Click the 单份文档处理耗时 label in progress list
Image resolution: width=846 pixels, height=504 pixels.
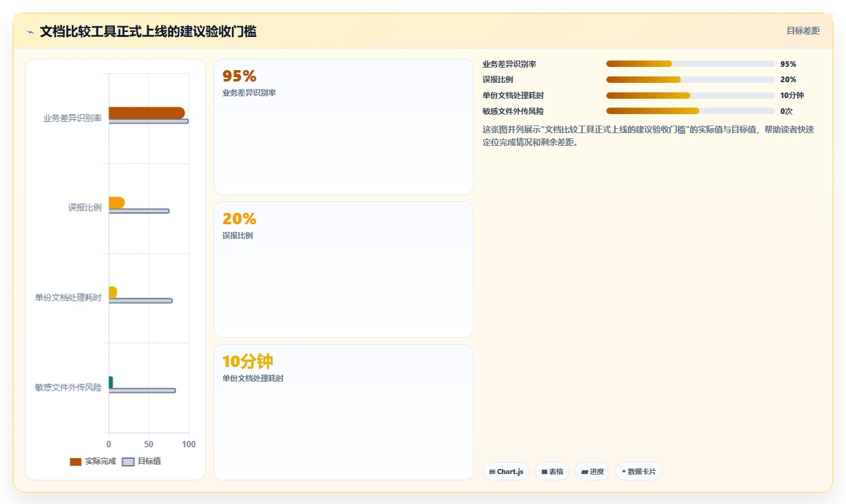tap(513, 96)
